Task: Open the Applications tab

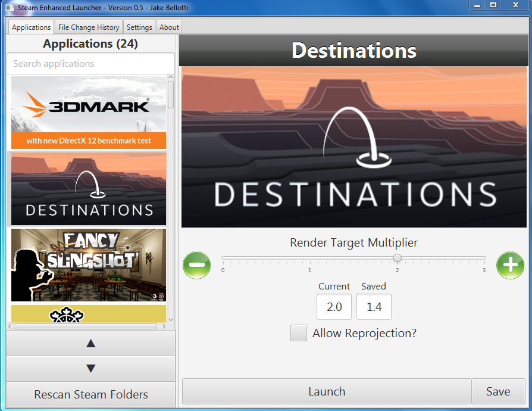Action: [31, 27]
